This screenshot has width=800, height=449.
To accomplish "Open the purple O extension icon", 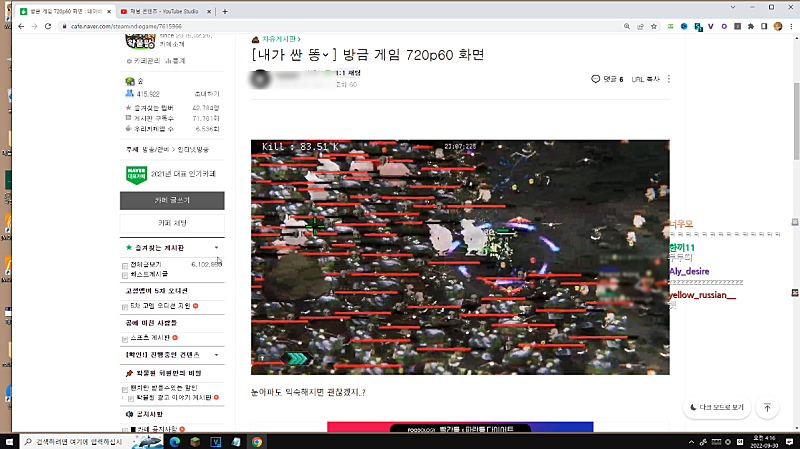I will (x=724, y=27).
